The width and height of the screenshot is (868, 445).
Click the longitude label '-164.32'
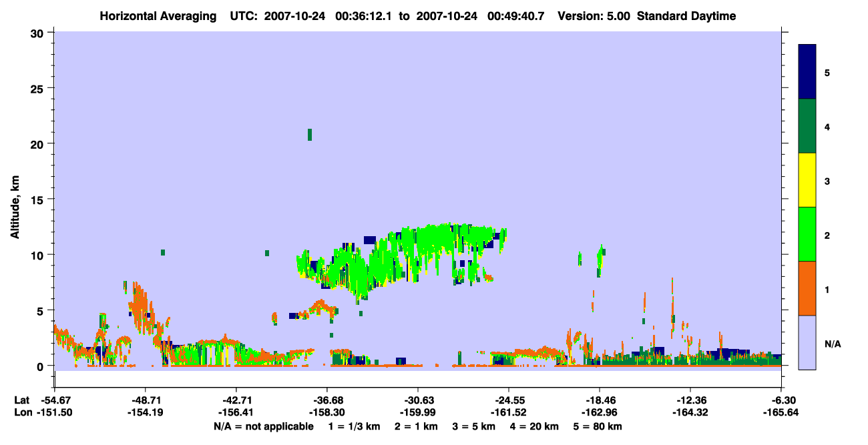pyautogui.click(x=690, y=412)
